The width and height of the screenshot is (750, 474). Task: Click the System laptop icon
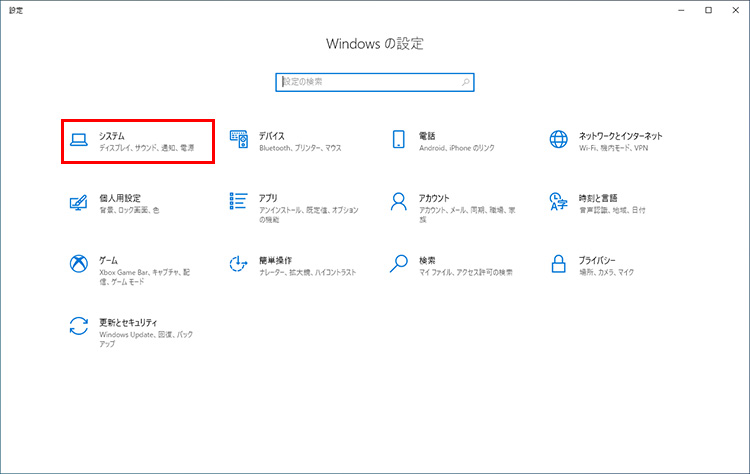[79, 141]
